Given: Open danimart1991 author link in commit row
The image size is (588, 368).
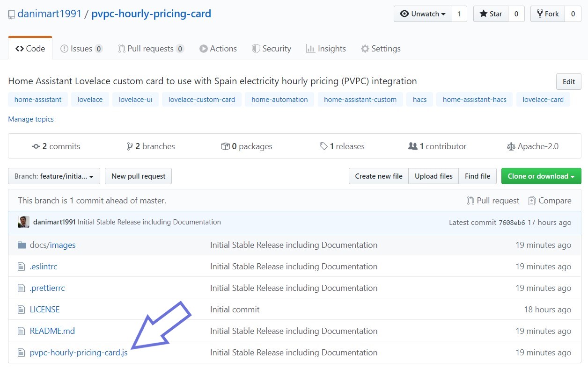Looking at the screenshot, I should 54,222.
